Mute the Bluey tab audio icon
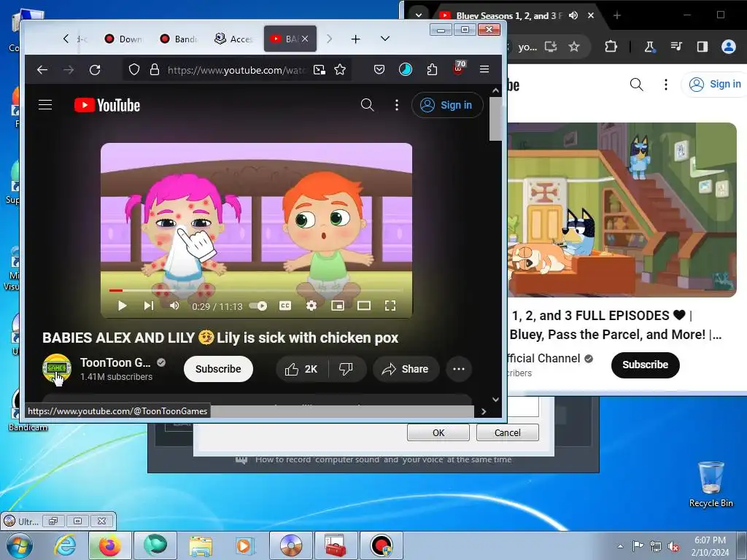 point(573,16)
